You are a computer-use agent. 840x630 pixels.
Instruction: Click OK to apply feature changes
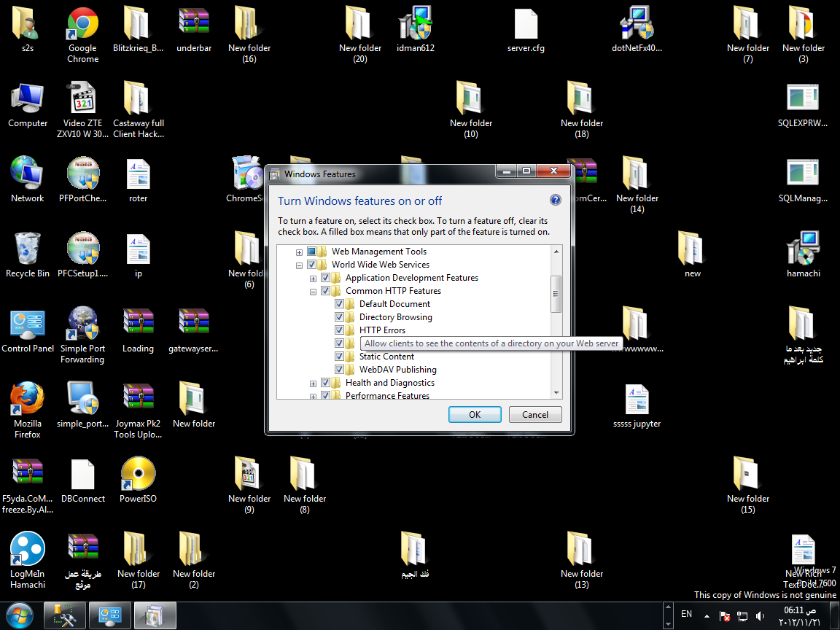pos(475,414)
